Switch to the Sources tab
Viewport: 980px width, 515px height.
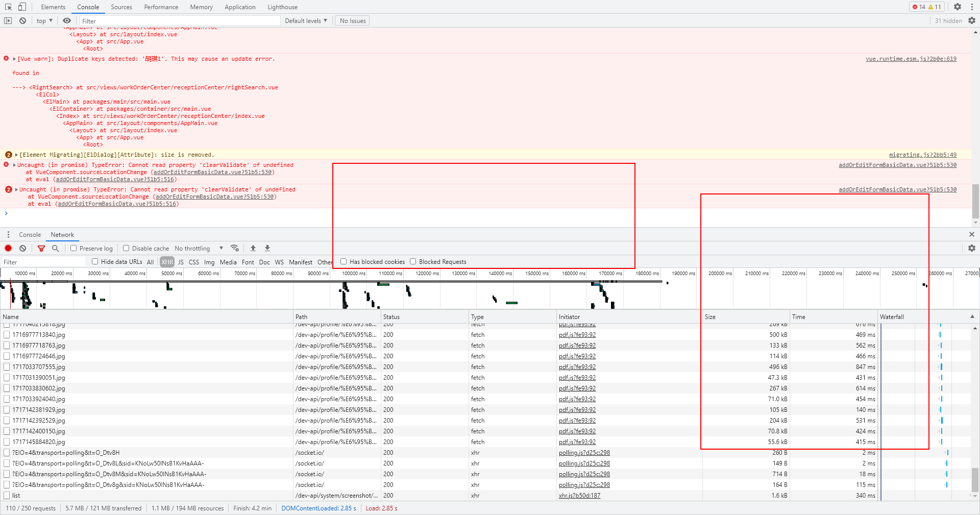(x=121, y=7)
